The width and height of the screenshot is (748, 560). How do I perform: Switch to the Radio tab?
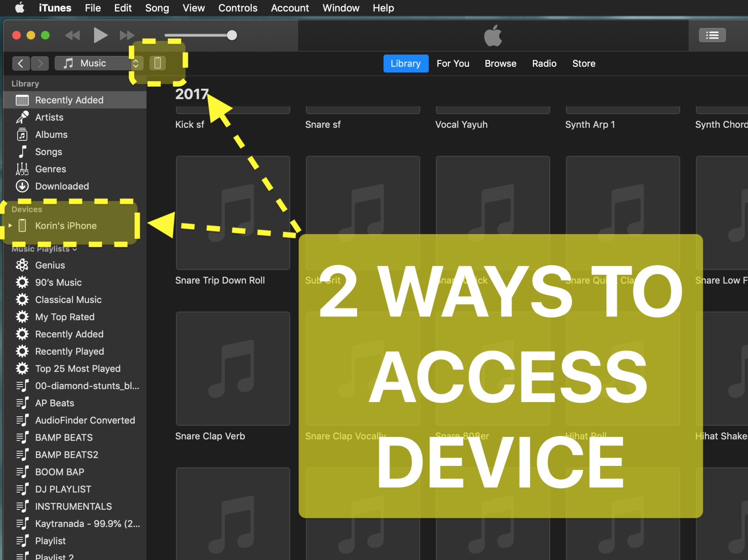point(544,64)
